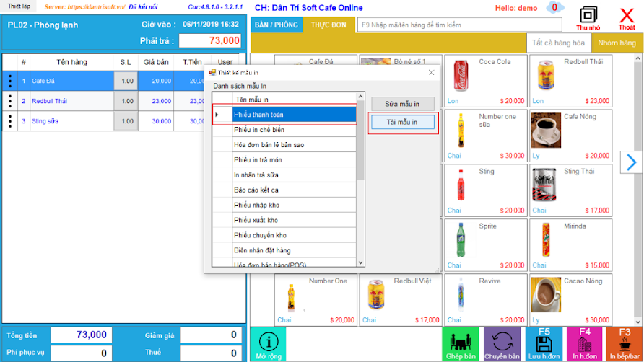Go to next menu page arrow
This screenshot has width=644, height=362.
coord(631,162)
